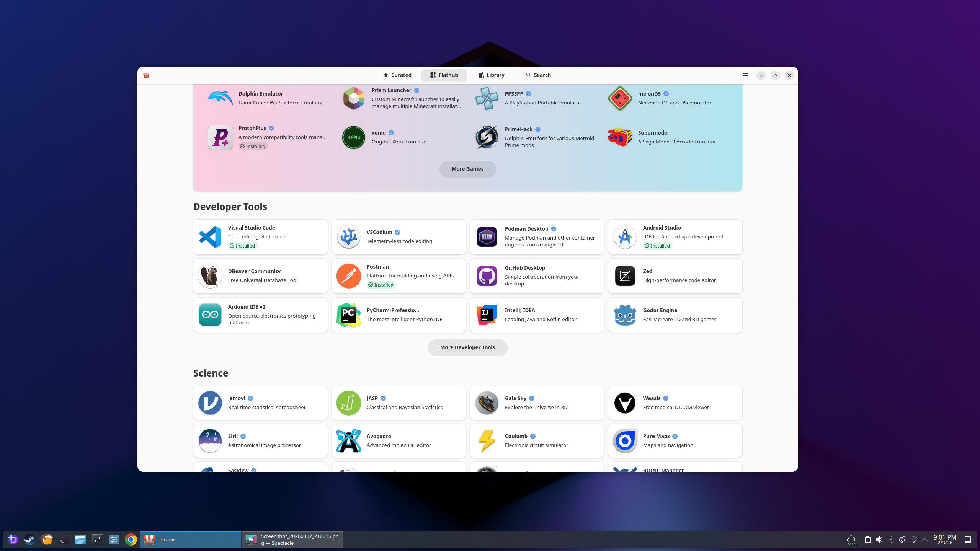The height and width of the screenshot is (551, 980).
Task: Open the Visual Studio Code app icon
Action: click(210, 237)
